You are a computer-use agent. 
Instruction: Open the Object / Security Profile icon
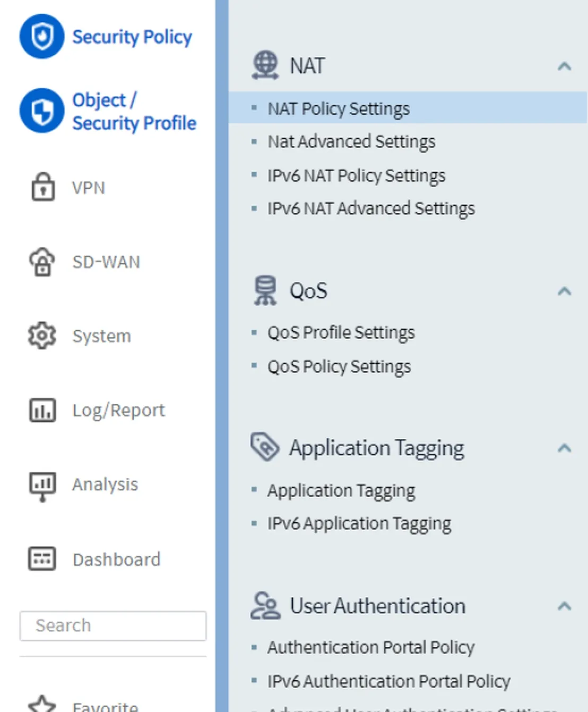[42, 111]
